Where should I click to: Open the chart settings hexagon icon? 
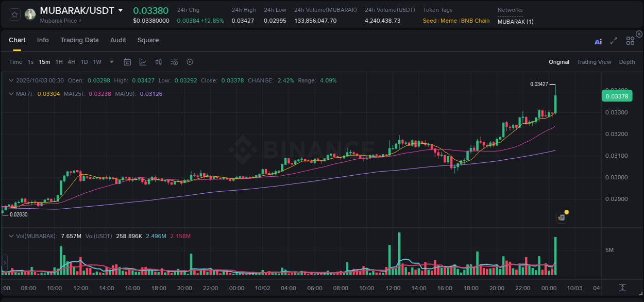[x=190, y=61]
